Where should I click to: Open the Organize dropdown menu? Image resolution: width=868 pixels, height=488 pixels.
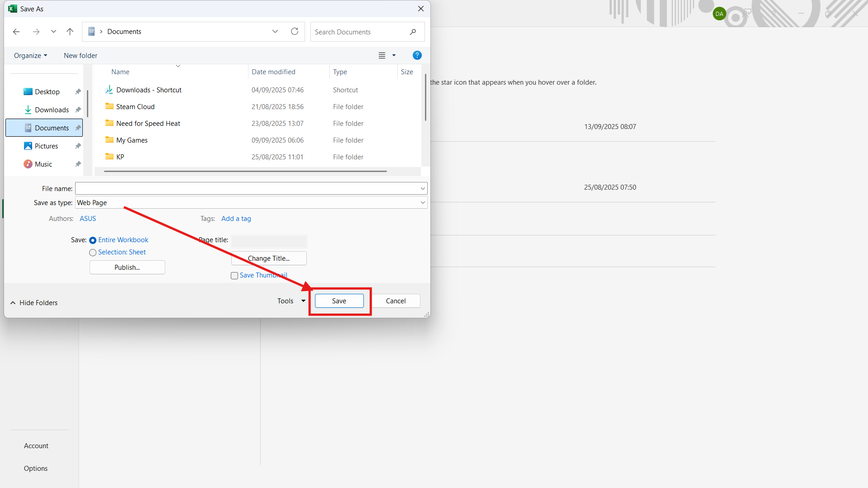[30, 56]
